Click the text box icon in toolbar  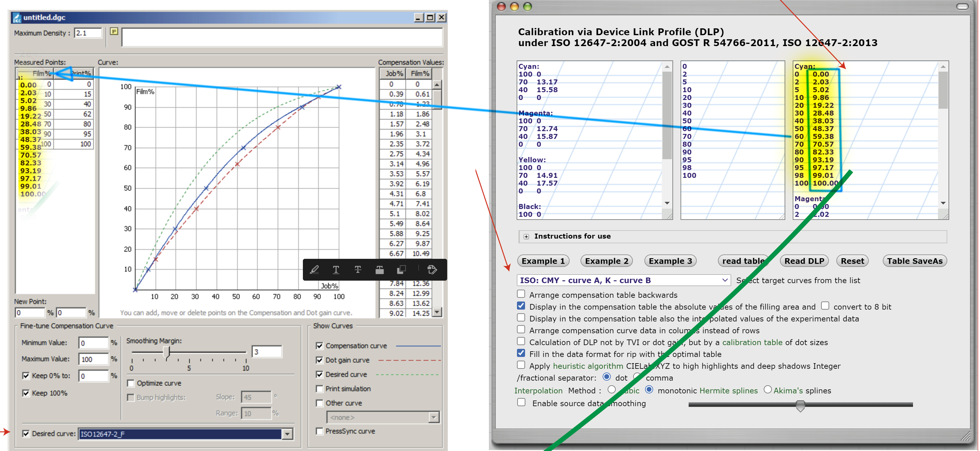click(x=379, y=270)
